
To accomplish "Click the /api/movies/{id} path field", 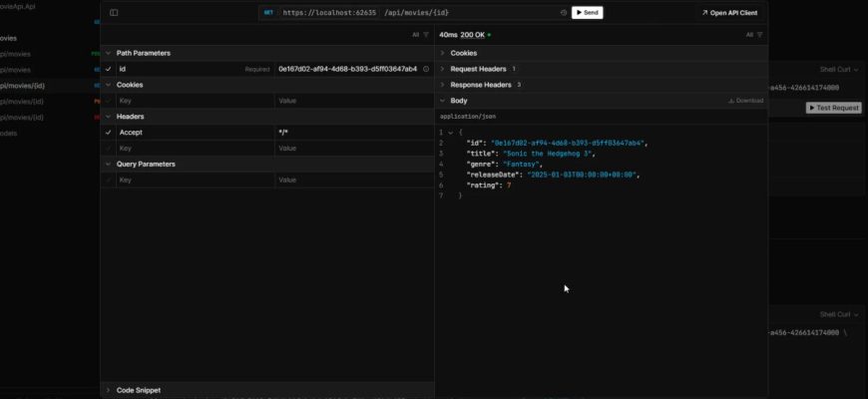I will coord(417,13).
